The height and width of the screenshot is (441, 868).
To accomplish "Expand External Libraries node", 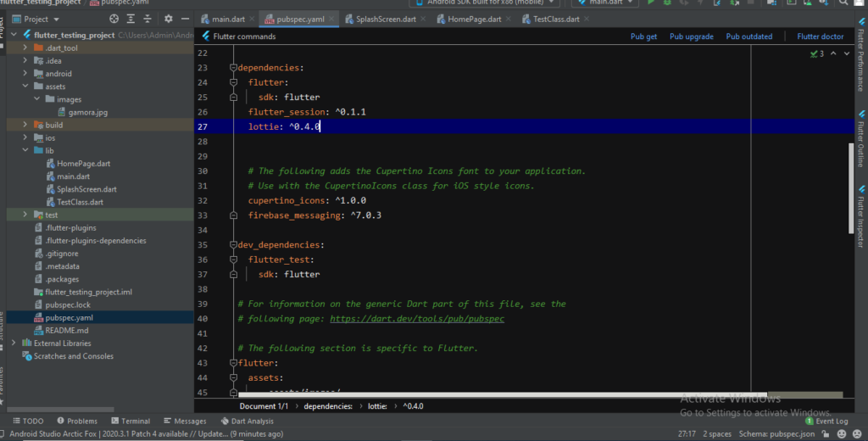I will coord(14,343).
